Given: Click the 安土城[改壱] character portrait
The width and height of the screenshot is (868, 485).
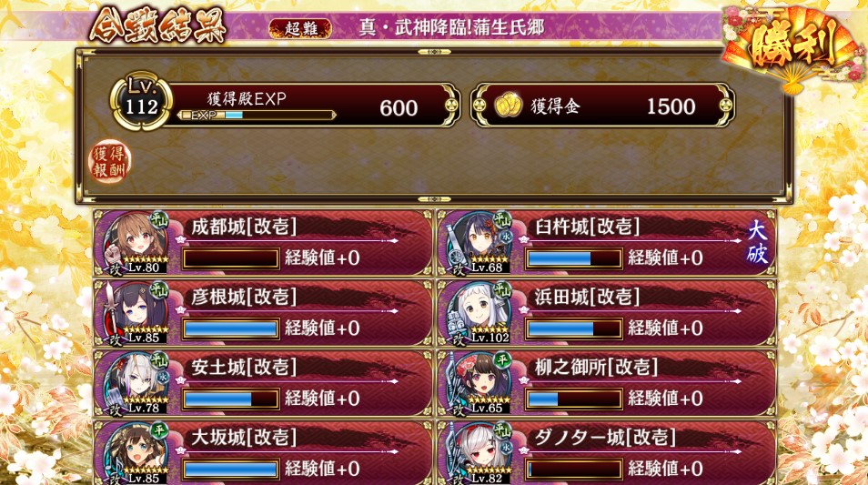Looking at the screenshot, I should pos(136,383).
